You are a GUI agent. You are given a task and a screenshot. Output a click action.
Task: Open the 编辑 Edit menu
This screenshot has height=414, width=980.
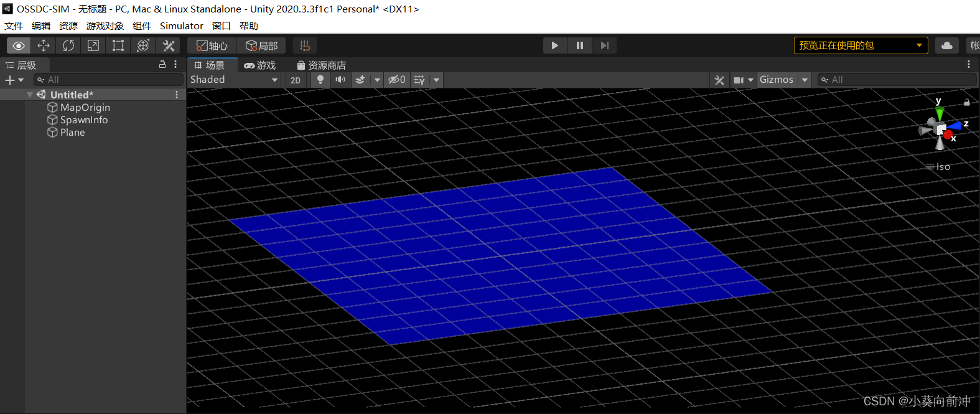tap(41, 26)
